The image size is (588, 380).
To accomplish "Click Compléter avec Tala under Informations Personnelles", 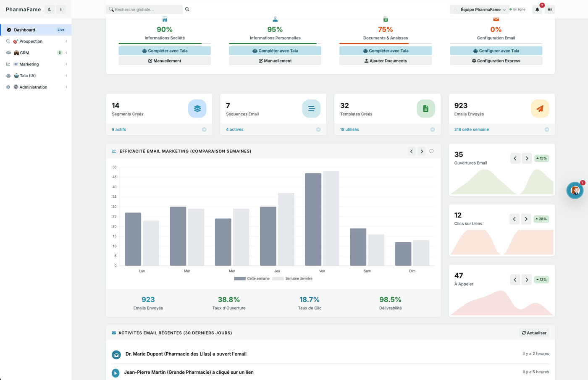I will 275,51.
